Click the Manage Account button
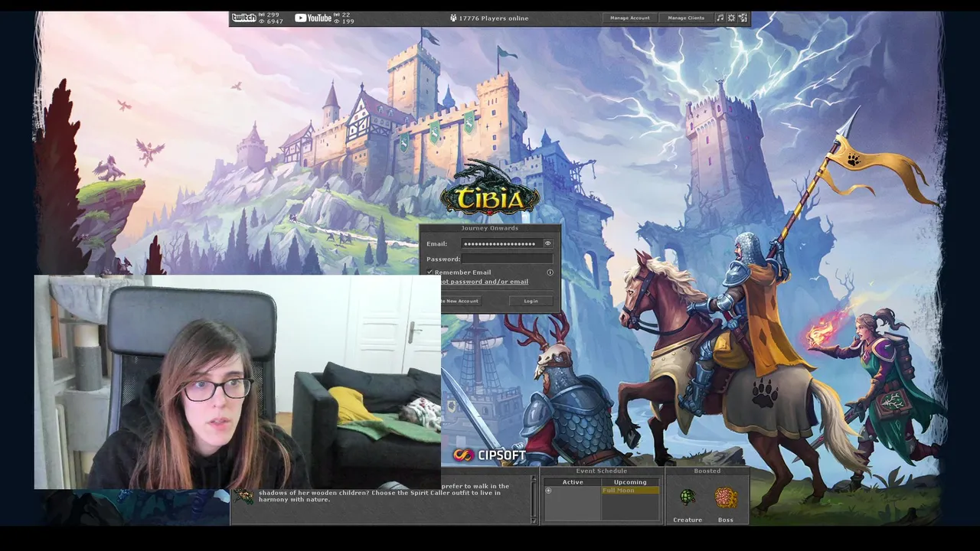The image size is (980, 551). coord(629,18)
